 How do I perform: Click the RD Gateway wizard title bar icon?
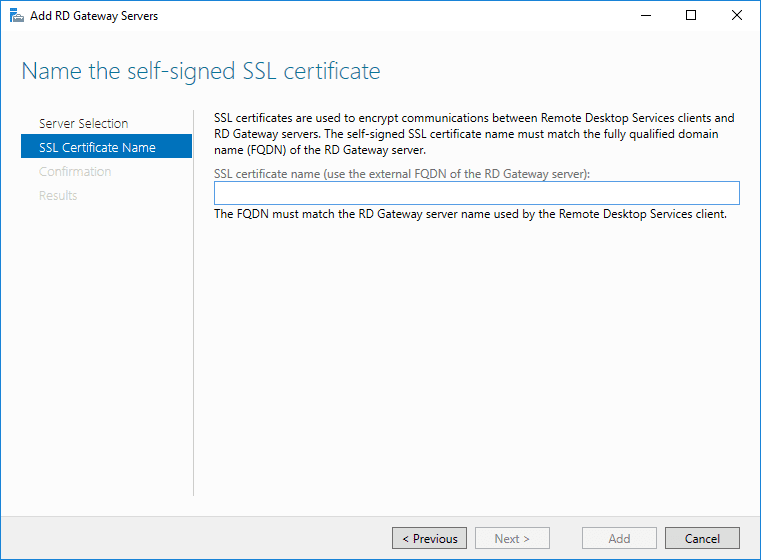coord(16,16)
